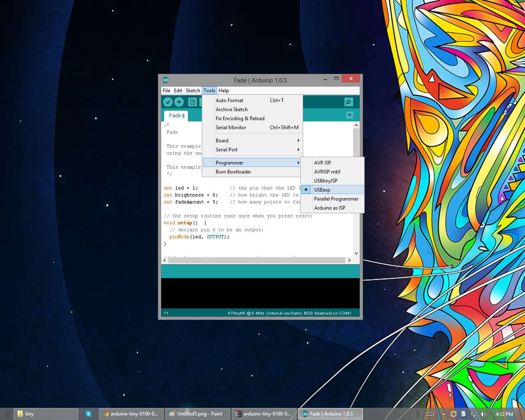Expand the Board submenu

[253, 141]
